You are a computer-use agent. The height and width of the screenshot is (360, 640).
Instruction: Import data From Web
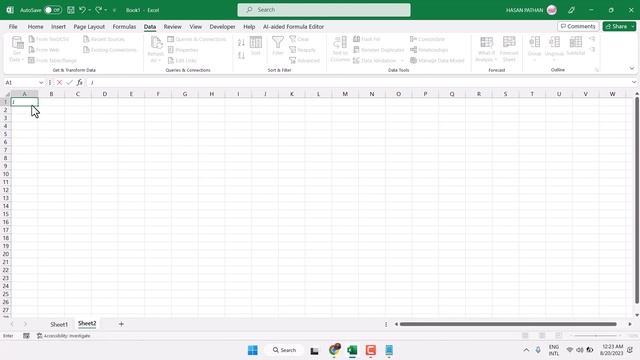pos(44,50)
